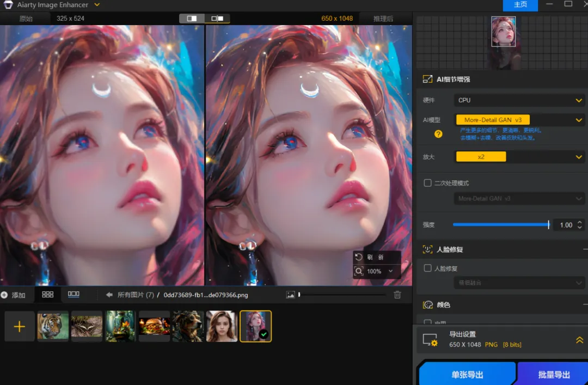Click the 添加 add images button

pyautogui.click(x=14, y=295)
